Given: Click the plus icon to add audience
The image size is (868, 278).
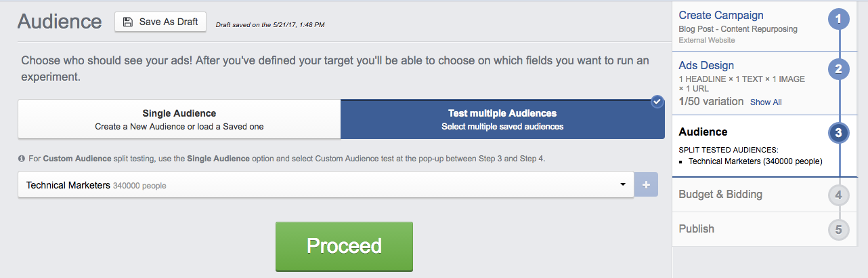Looking at the screenshot, I should 645,184.
